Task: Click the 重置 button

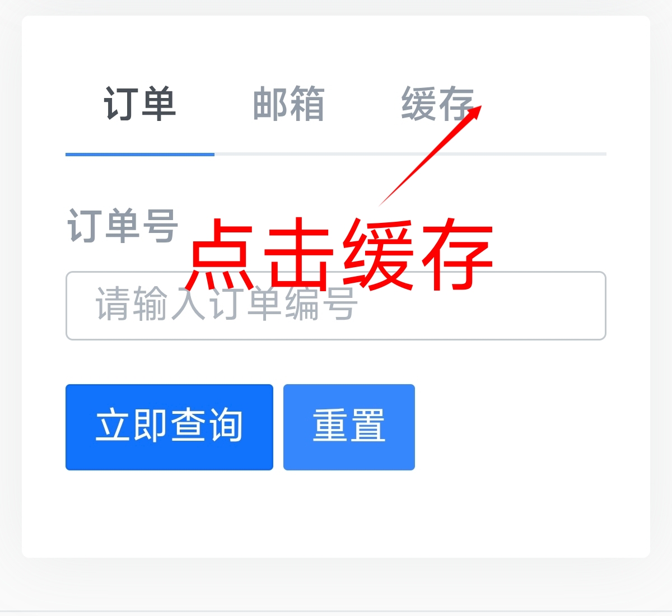Action: (x=349, y=427)
